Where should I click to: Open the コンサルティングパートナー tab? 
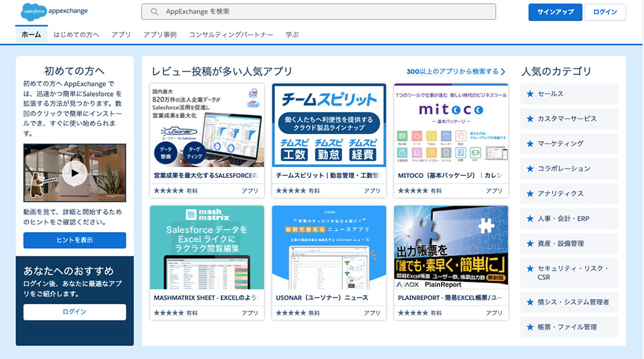coord(231,35)
